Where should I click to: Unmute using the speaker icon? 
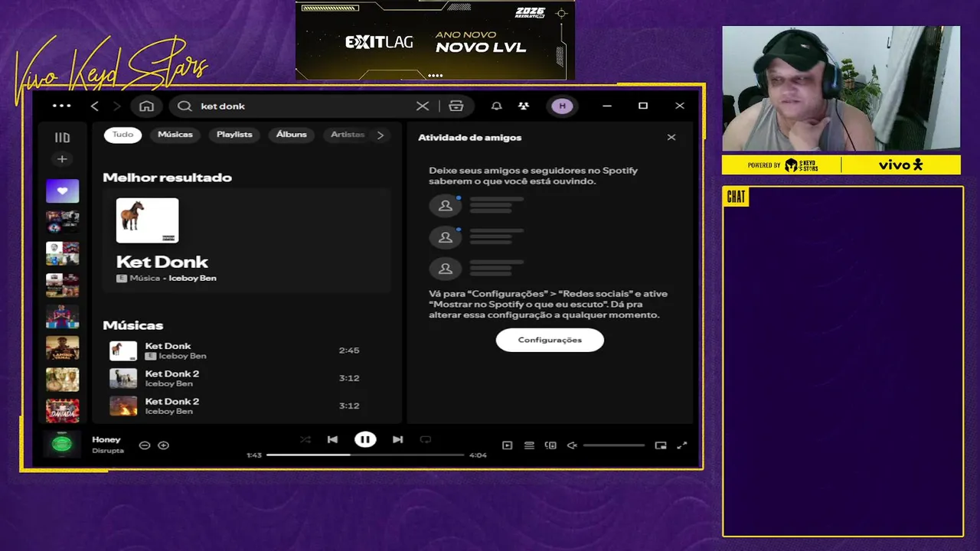click(x=571, y=445)
